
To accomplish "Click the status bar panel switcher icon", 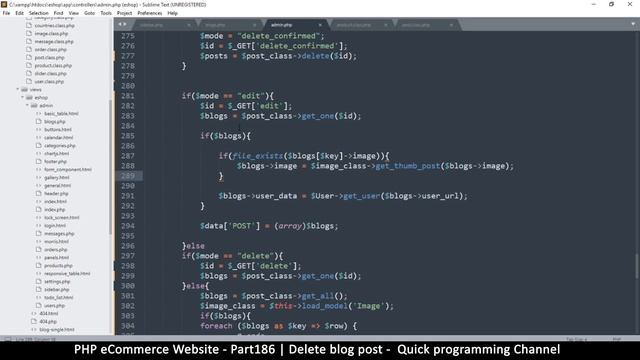I will point(7,339).
